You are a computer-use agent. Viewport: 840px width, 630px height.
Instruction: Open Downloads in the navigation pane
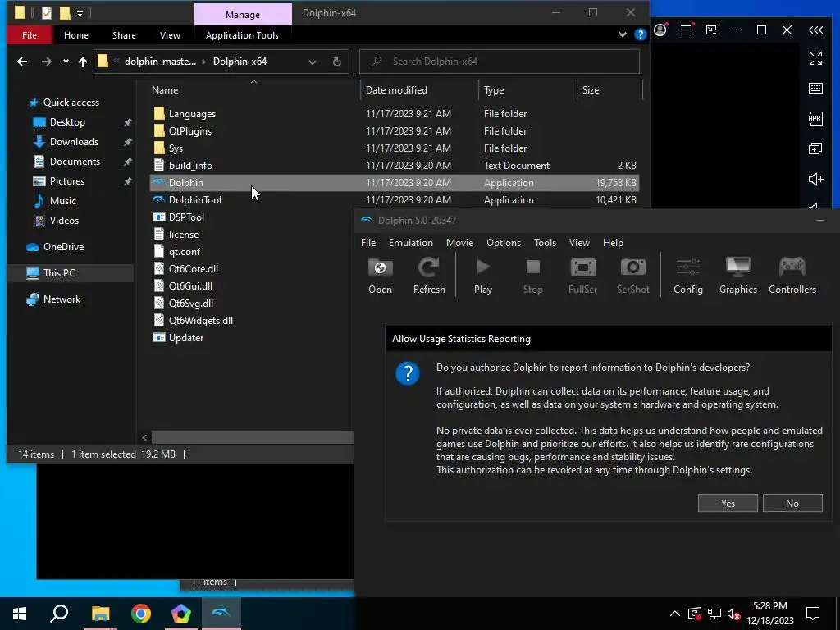click(74, 142)
